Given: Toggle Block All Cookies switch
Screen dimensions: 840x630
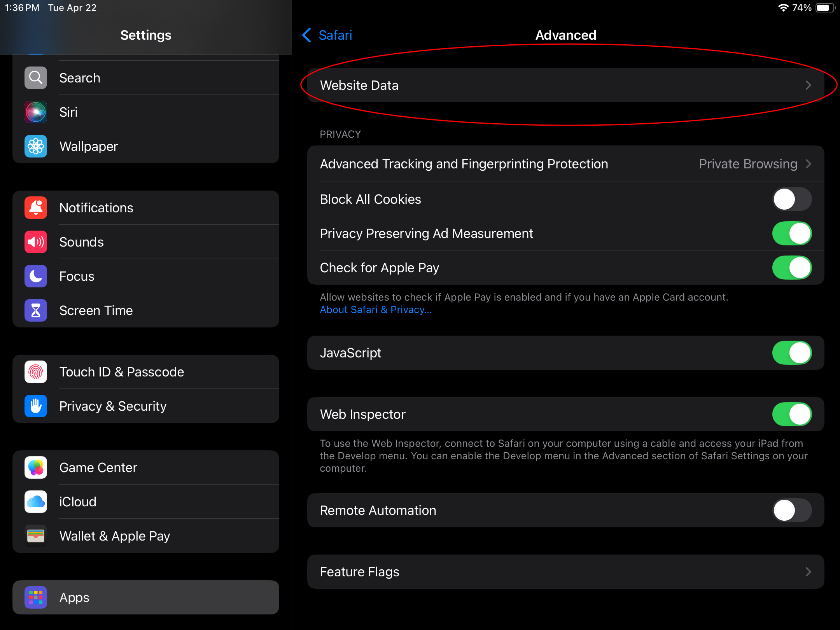Looking at the screenshot, I should pyautogui.click(x=792, y=199).
